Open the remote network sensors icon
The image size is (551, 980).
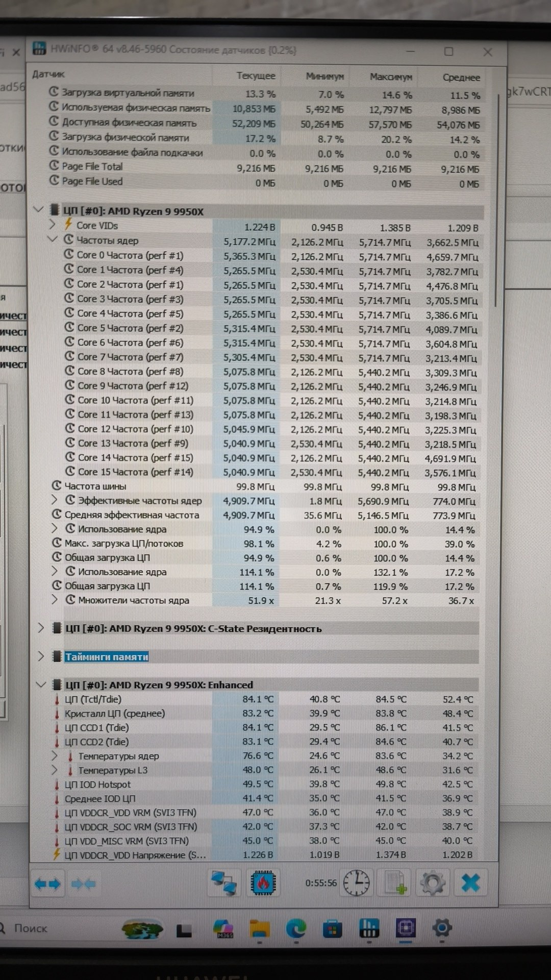(x=224, y=884)
